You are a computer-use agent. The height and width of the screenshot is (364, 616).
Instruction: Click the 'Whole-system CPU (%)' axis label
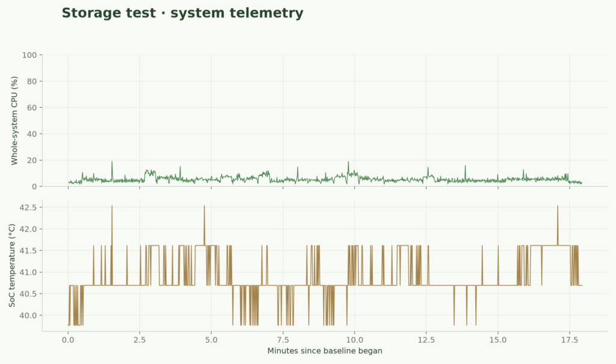(x=14, y=121)
